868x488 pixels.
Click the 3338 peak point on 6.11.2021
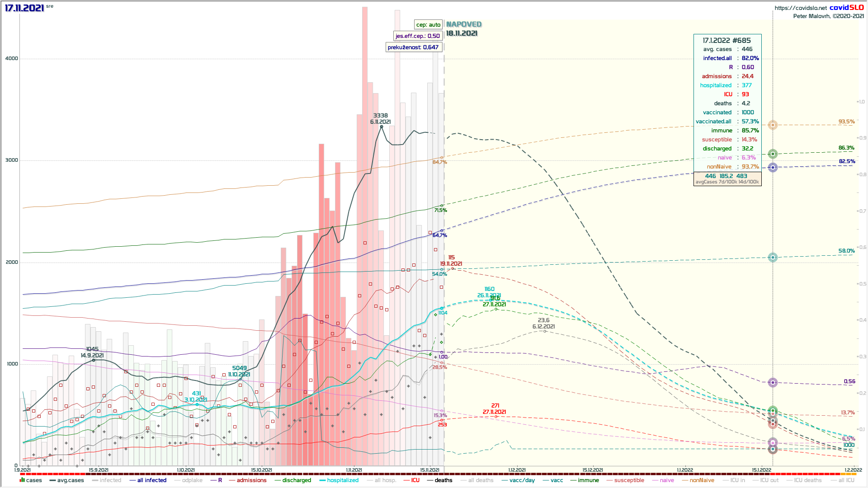(x=382, y=127)
